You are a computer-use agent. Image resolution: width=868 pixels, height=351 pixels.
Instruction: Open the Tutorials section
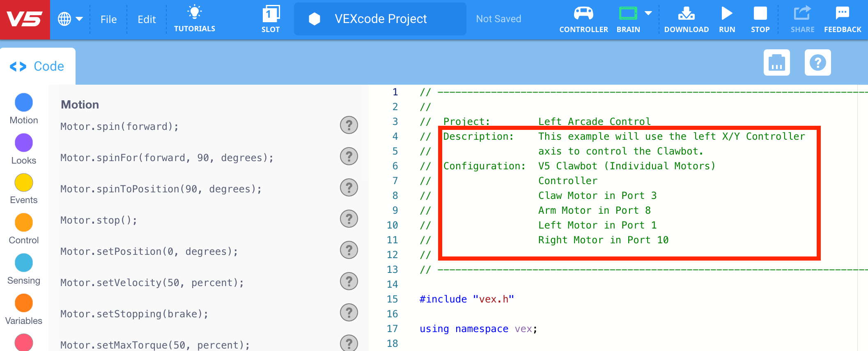[x=195, y=18]
